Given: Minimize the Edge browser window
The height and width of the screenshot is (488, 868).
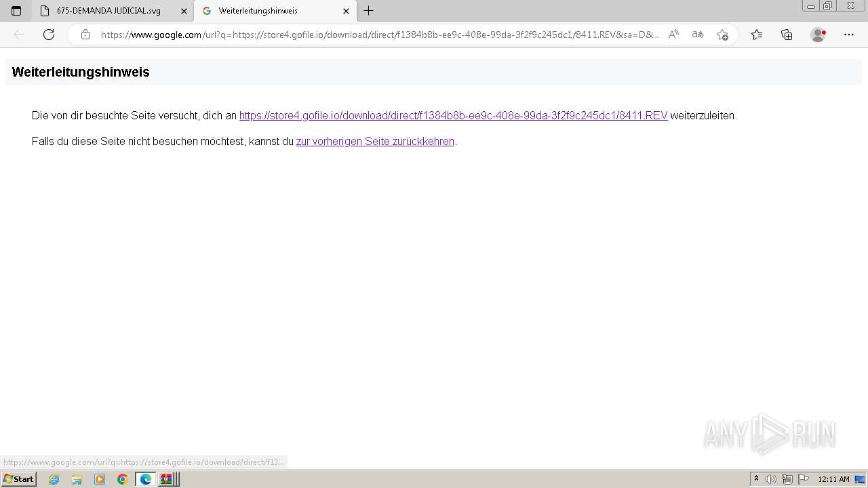Looking at the screenshot, I should point(811,6).
